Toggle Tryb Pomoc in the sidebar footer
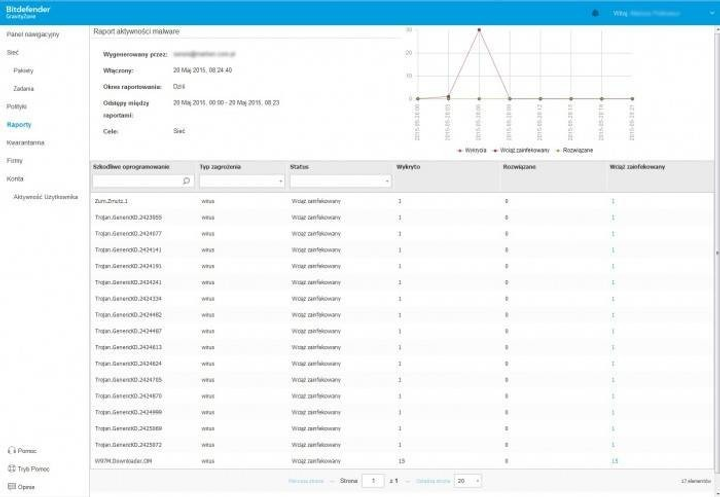 pyautogui.click(x=34, y=469)
